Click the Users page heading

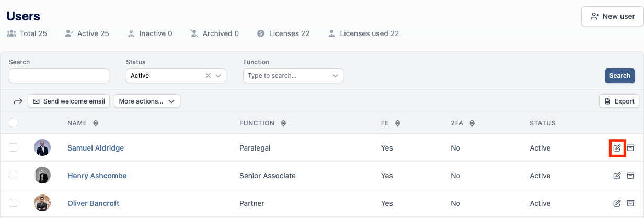24,16
